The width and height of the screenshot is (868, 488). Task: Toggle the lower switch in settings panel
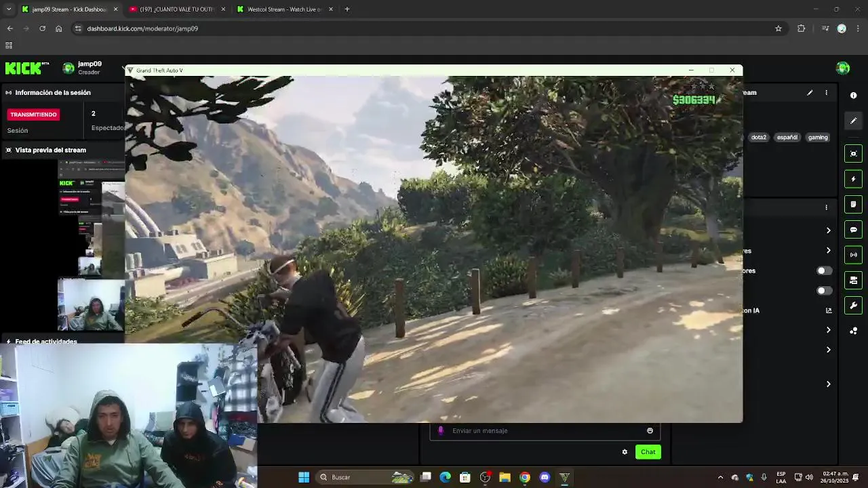[x=824, y=291]
